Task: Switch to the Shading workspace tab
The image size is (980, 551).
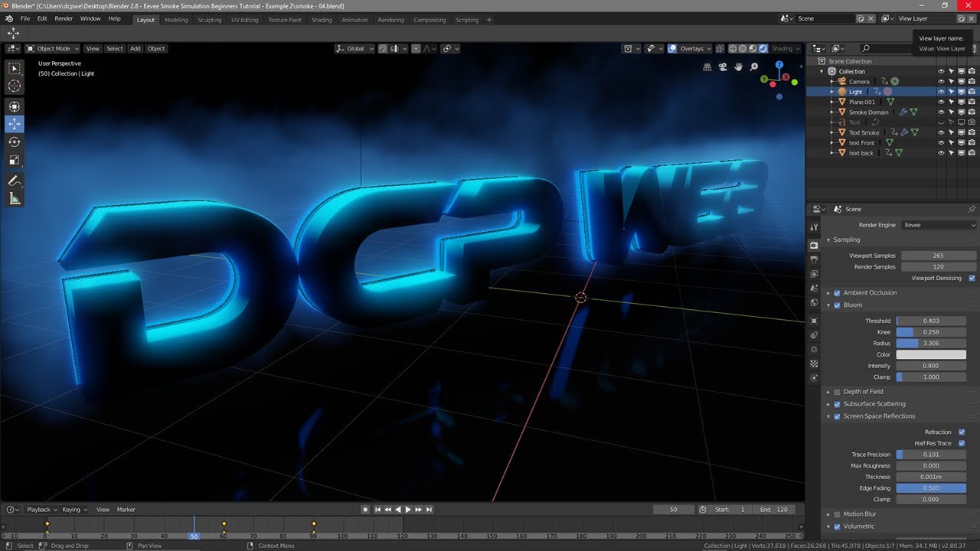Action: tap(322, 20)
